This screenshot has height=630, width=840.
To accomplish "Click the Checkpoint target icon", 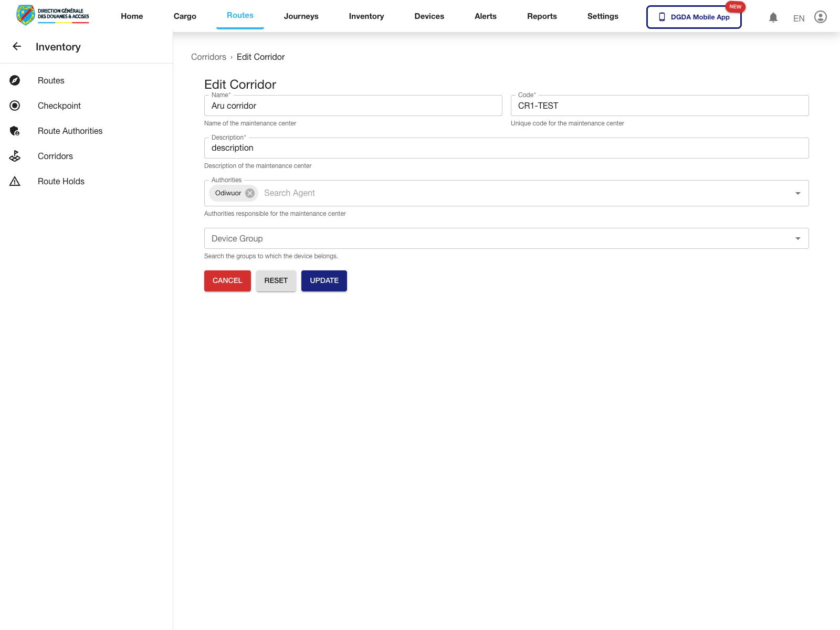I will pos(15,106).
